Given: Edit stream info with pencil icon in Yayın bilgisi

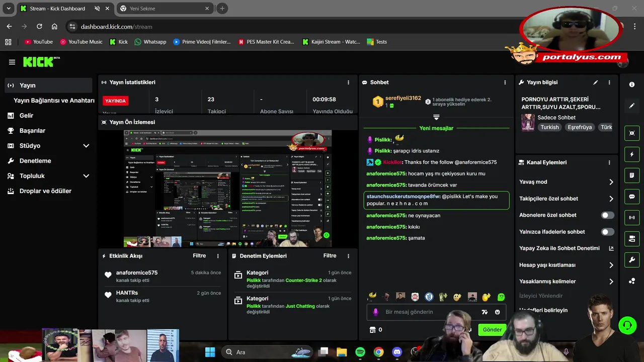Looking at the screenshot, I should [596, 82].
